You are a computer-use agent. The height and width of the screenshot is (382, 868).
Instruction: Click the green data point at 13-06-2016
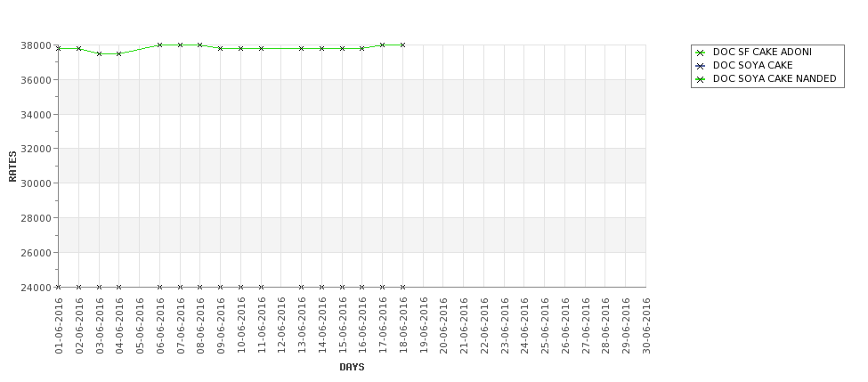301,49
